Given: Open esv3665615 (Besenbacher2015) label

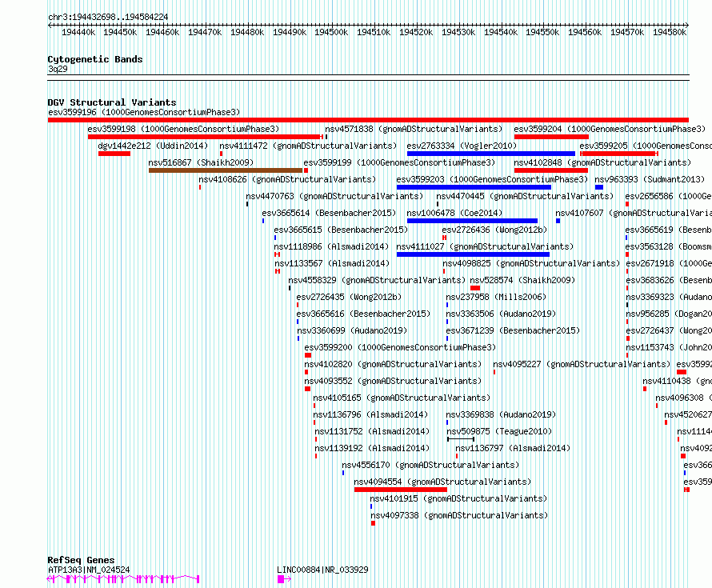Looking at the screenshot, I should point(341,230).
